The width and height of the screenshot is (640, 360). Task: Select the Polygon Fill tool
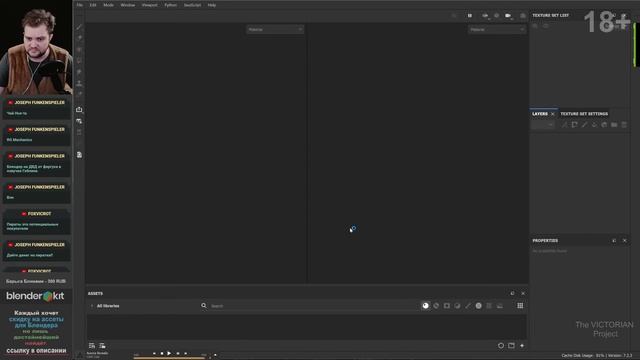coord(79,61)
